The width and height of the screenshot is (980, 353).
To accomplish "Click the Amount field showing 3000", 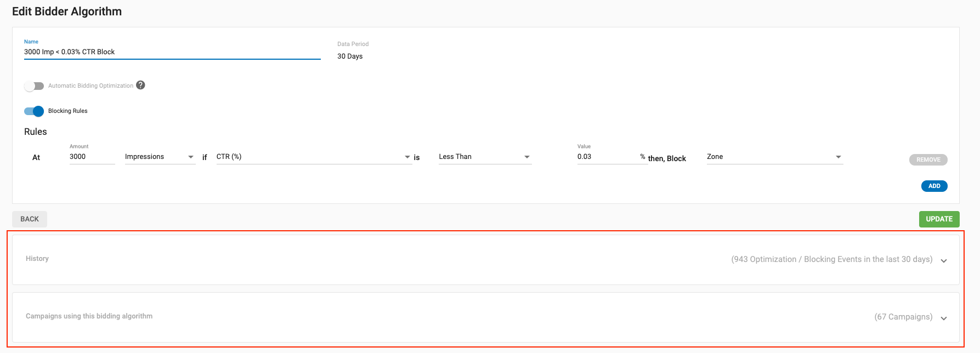I will 92,157.
